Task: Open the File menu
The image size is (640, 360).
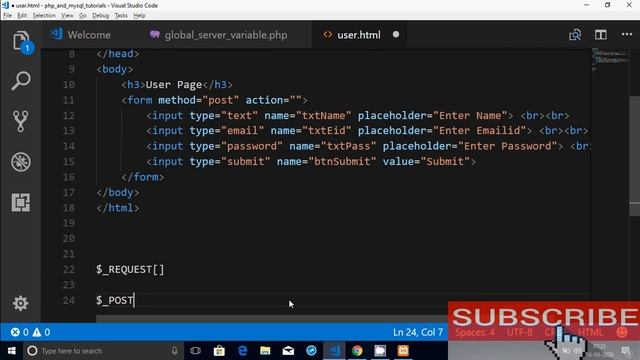Action: point(7,16)
